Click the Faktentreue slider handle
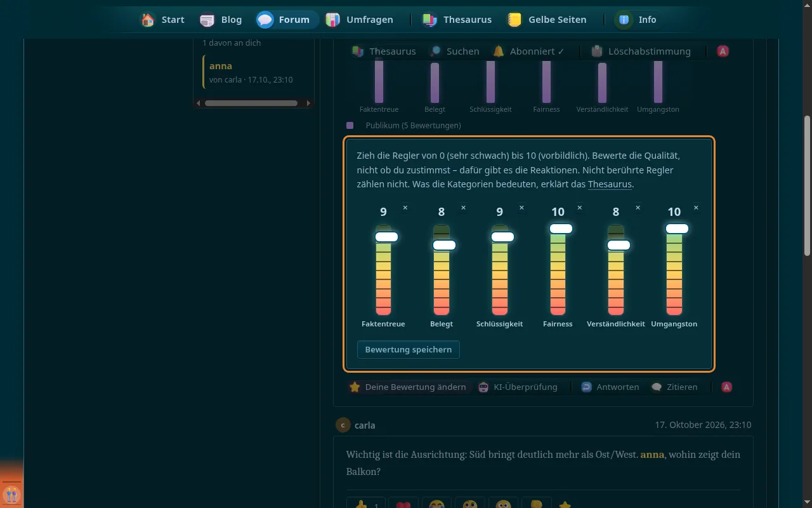This screenshot has width=812, height=508. (x=386, y=237)
